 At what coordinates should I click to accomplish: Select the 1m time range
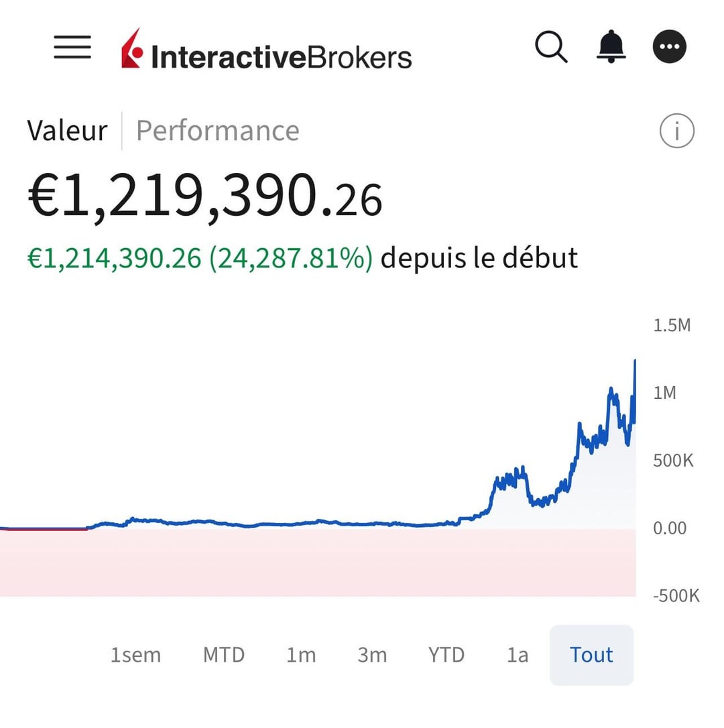(301, 655)
